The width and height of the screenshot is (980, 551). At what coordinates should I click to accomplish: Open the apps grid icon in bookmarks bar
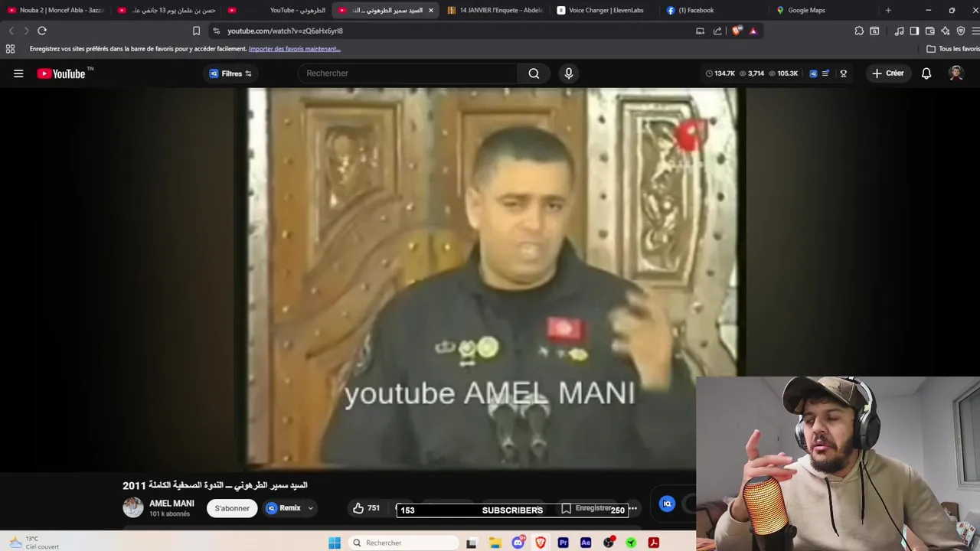click(10, 49)
